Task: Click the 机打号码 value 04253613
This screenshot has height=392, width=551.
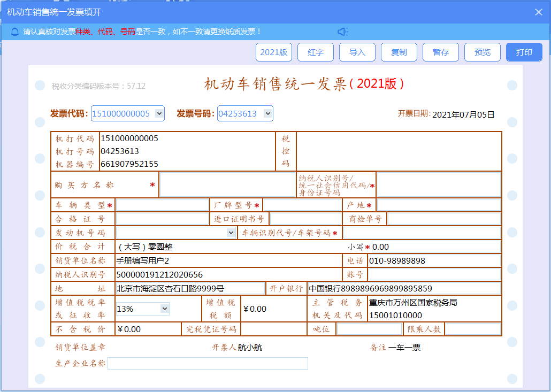Action: pos(120,151)
